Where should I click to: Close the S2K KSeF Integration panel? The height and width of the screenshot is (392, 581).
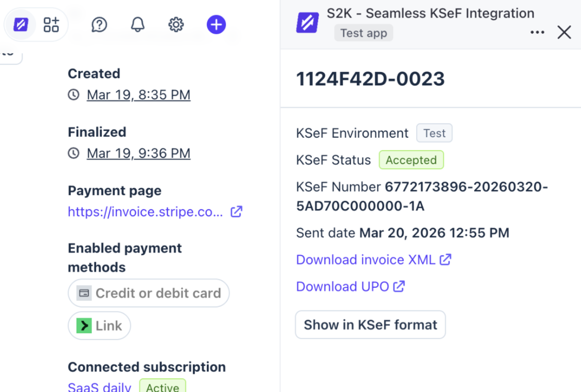564,32
